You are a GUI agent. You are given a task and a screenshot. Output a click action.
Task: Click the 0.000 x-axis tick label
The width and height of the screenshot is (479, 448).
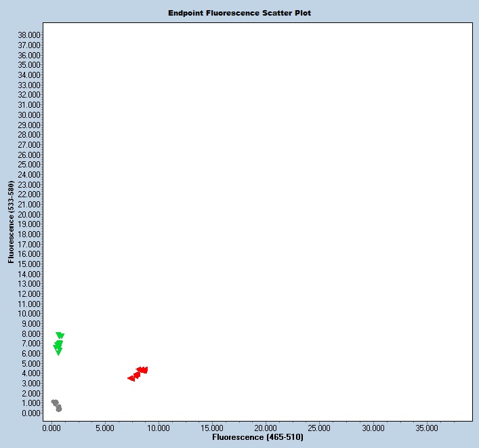point(51,428)
